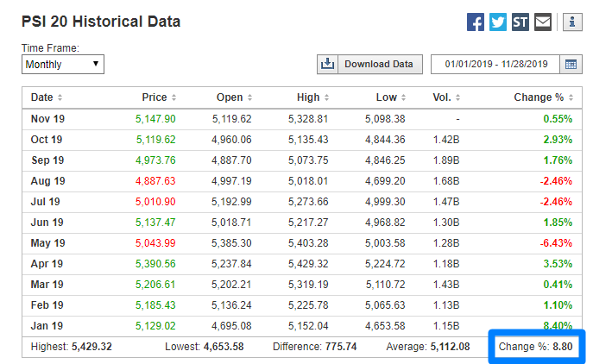Select the Nov 19 date cell
Viewport: 593px width, 364px height.
(47, 119)
